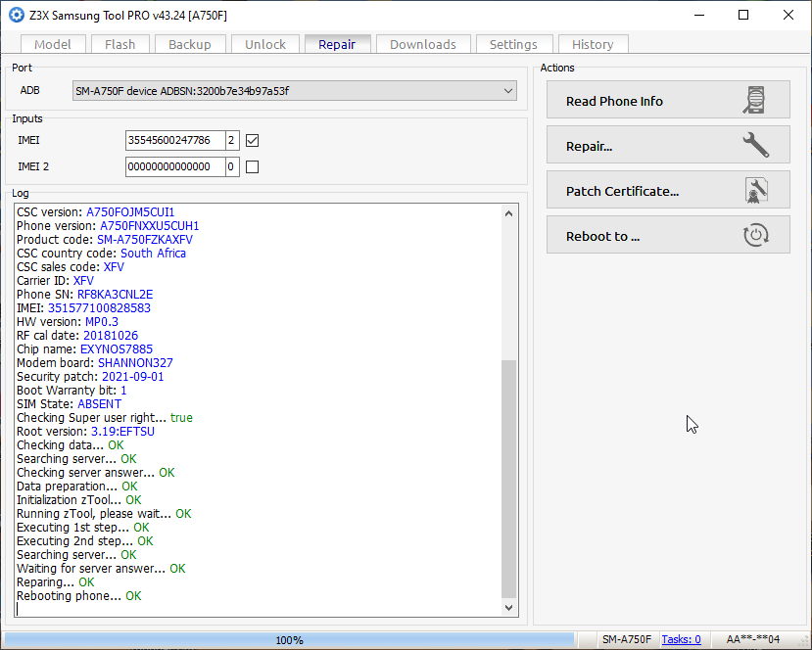Click log line Phone version A750FNXXU5CUH1
The image size is (812, 650).
click(x=108, y=225)
